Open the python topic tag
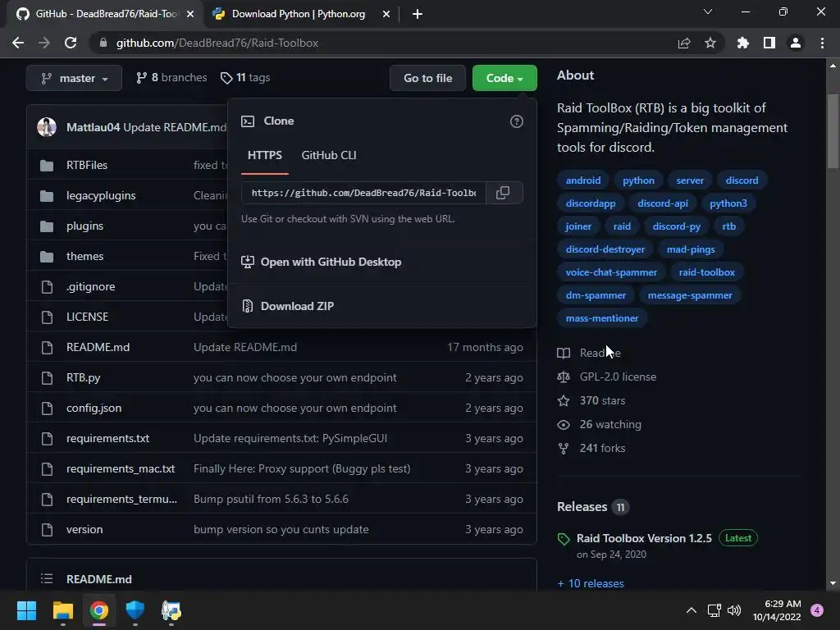Image resolution: width=840 pixels, height=630 pixels. [638, 180]
